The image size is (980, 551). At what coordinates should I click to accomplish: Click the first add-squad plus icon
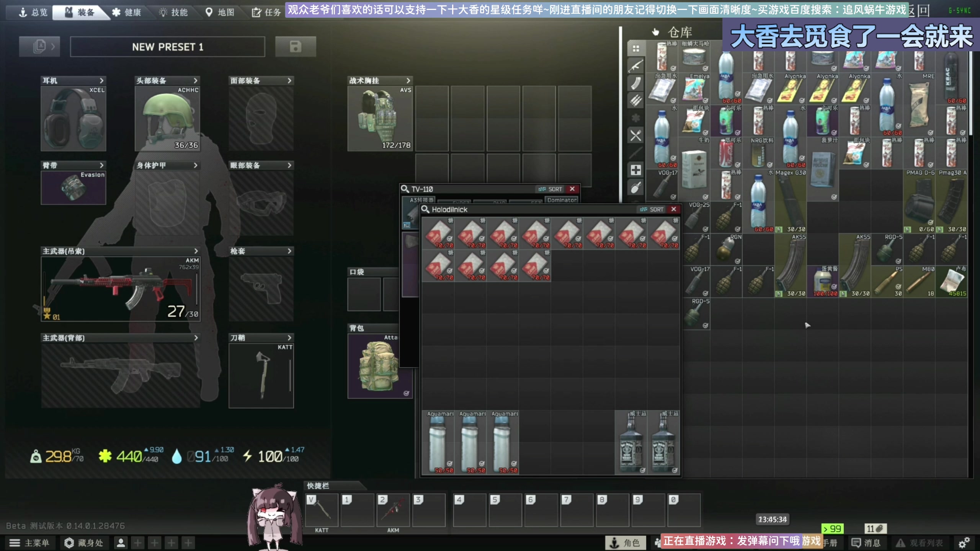pyautogui.click(x=138, y=543)
